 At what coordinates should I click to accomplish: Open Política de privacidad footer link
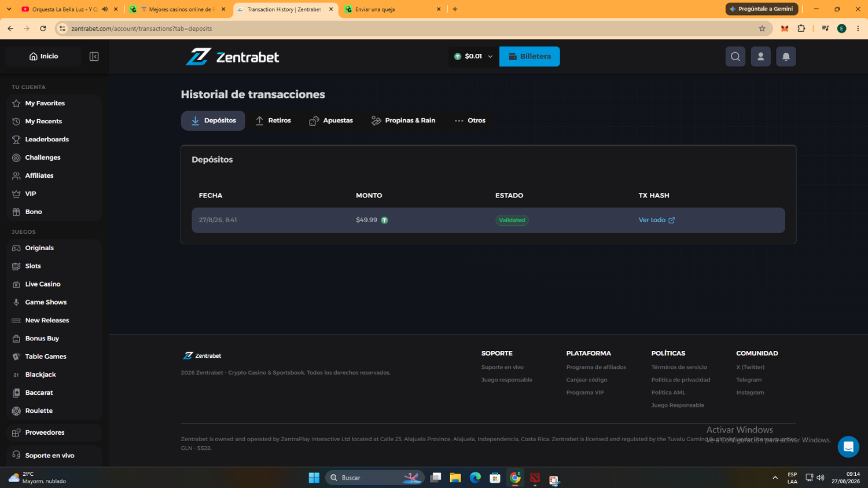[x=681, y=380]
